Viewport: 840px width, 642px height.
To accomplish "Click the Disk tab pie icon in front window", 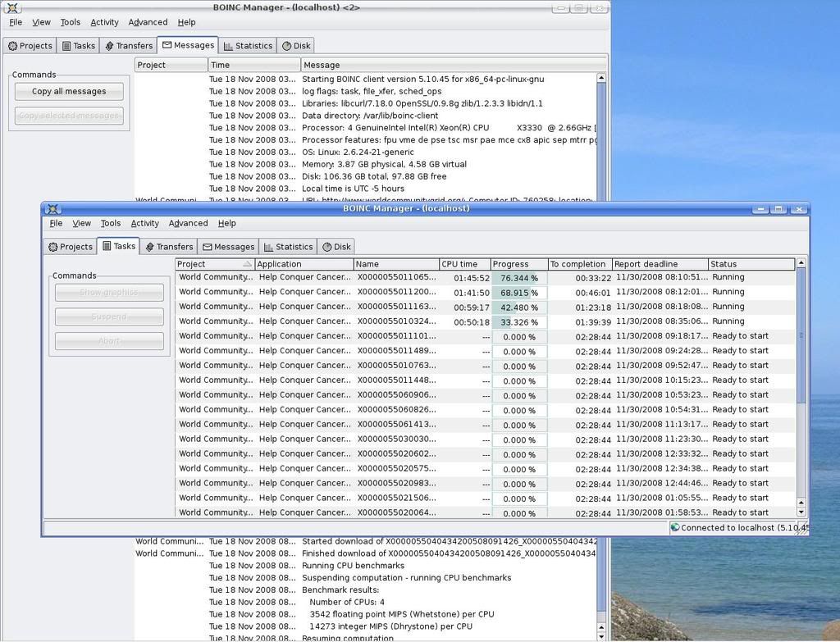I will coord(326,247).
